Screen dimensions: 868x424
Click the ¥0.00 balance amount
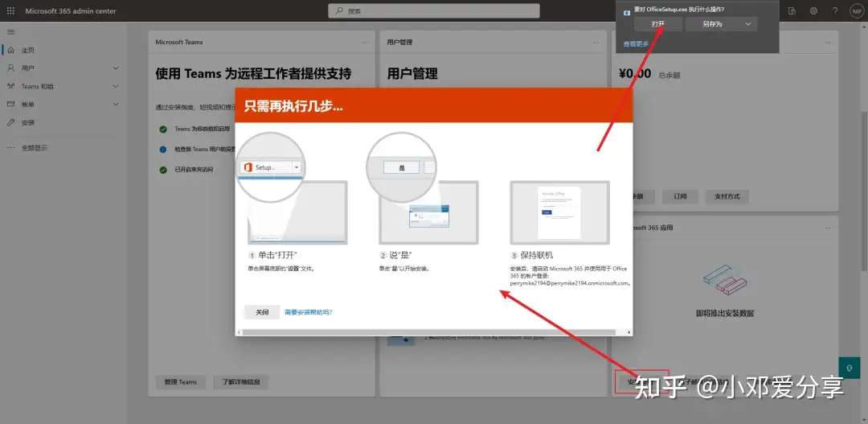634,73
